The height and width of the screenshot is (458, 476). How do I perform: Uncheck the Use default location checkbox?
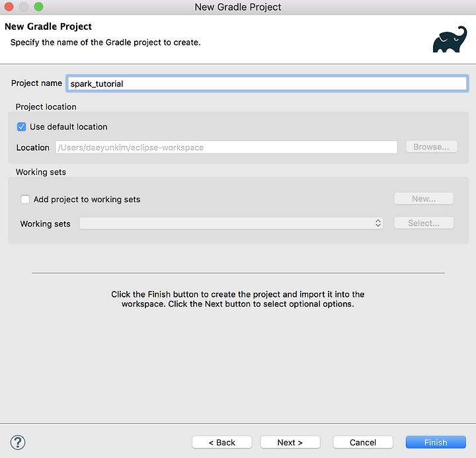pyautogui.click(x=22, y=127)
